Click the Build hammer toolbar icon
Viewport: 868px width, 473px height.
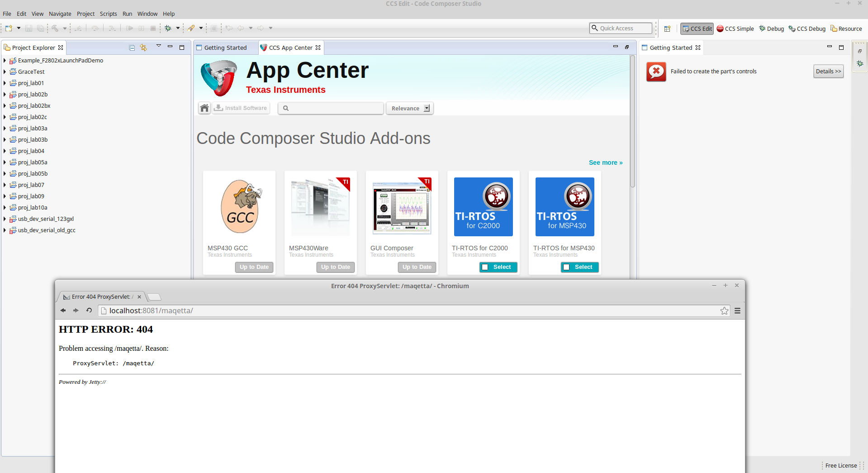click(x=55, y=28)
